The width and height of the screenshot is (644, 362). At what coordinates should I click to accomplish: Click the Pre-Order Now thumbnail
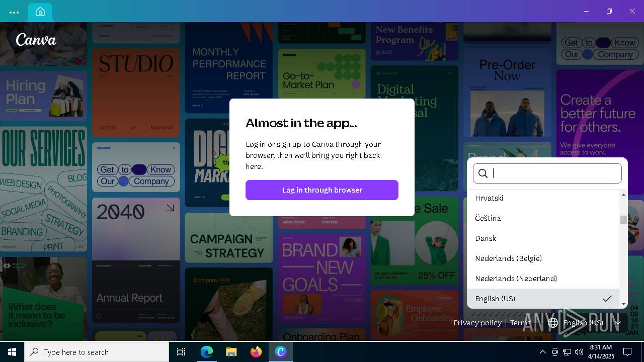[x=507, y=92]
